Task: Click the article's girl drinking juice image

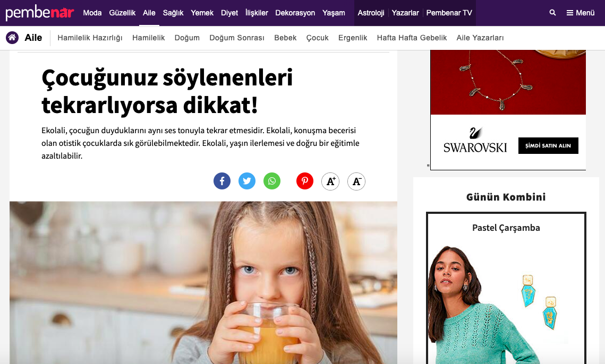Action: (x=203, y=283)
